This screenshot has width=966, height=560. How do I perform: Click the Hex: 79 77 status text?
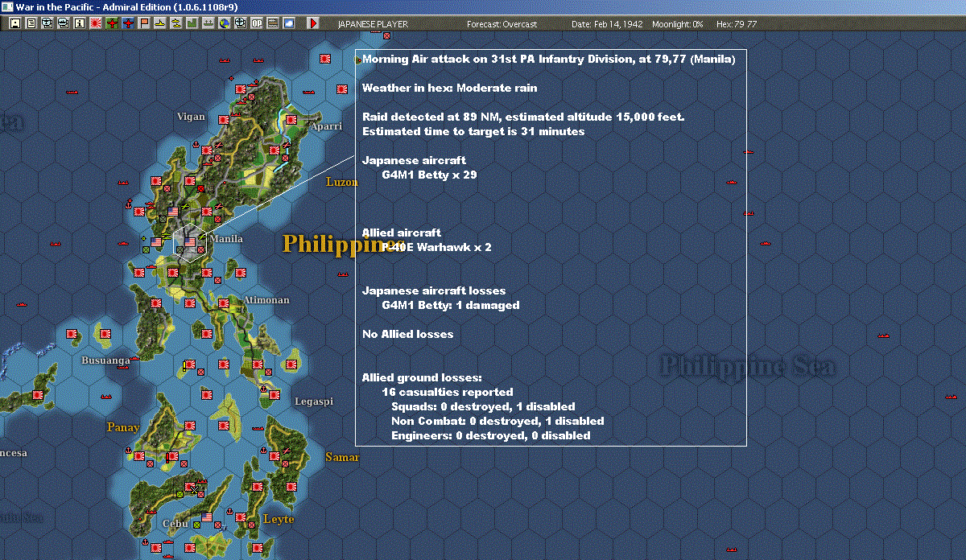(736, 24)
